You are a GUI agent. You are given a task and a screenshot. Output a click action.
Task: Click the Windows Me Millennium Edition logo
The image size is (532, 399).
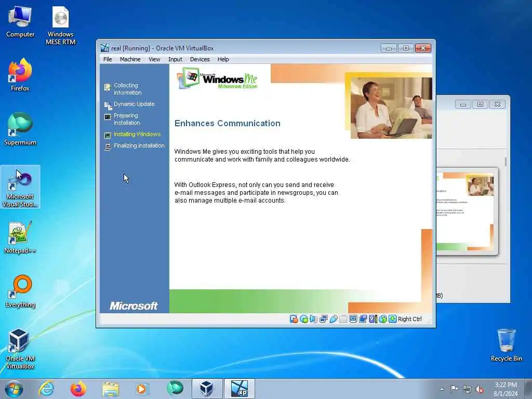218,79
